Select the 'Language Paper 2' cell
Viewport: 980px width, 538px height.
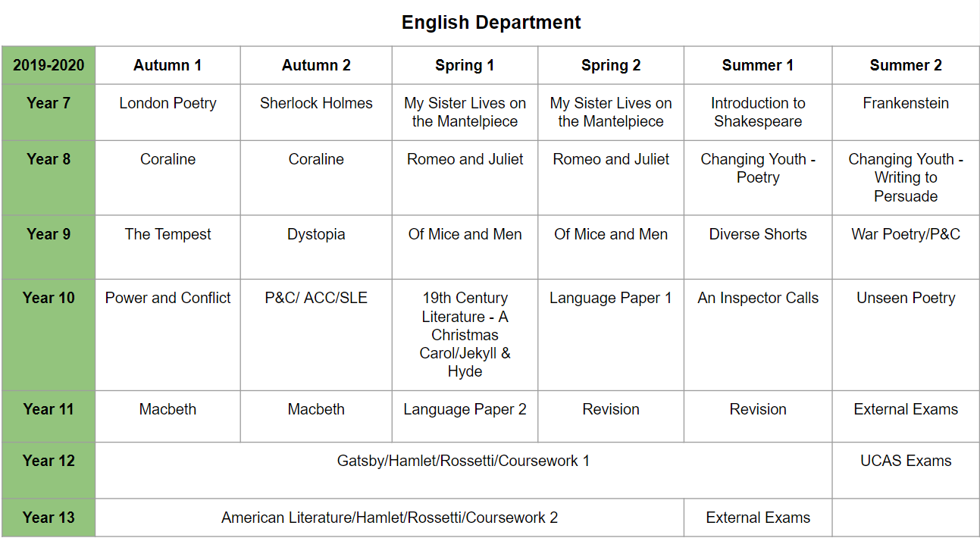465,416
